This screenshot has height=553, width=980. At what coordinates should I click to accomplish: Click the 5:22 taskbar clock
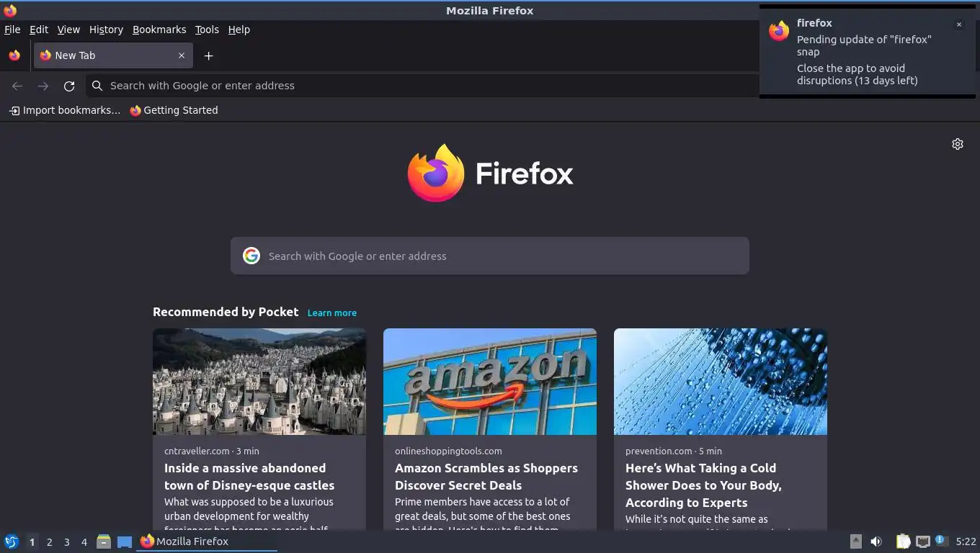[966, 541]
